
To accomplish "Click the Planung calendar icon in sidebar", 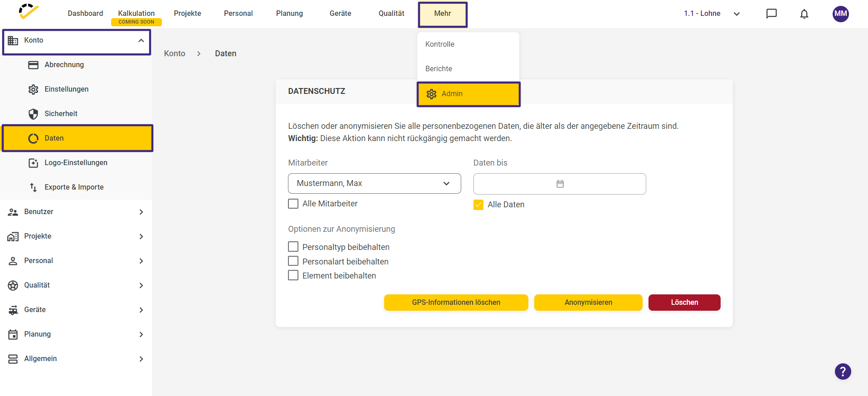I will click(13, 334).
